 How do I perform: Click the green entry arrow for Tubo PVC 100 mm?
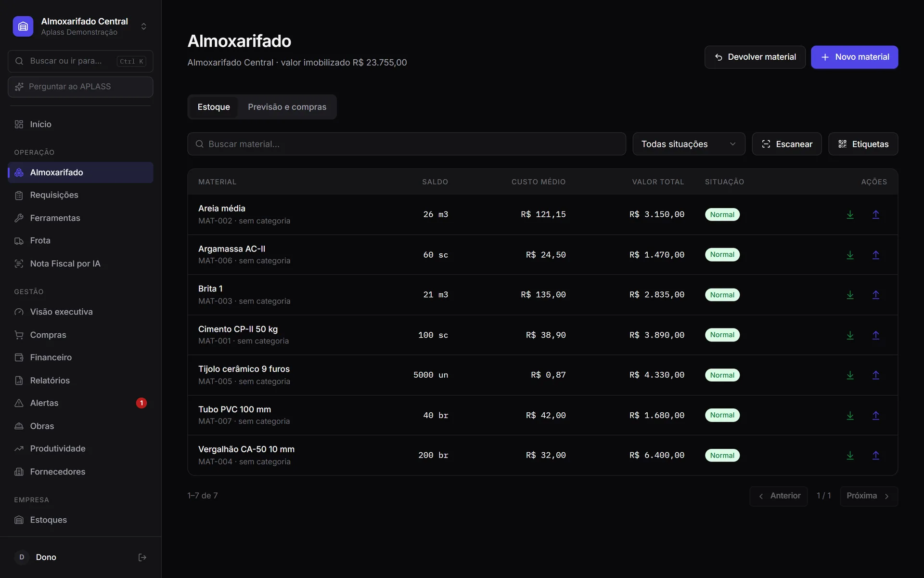(850, 415)
